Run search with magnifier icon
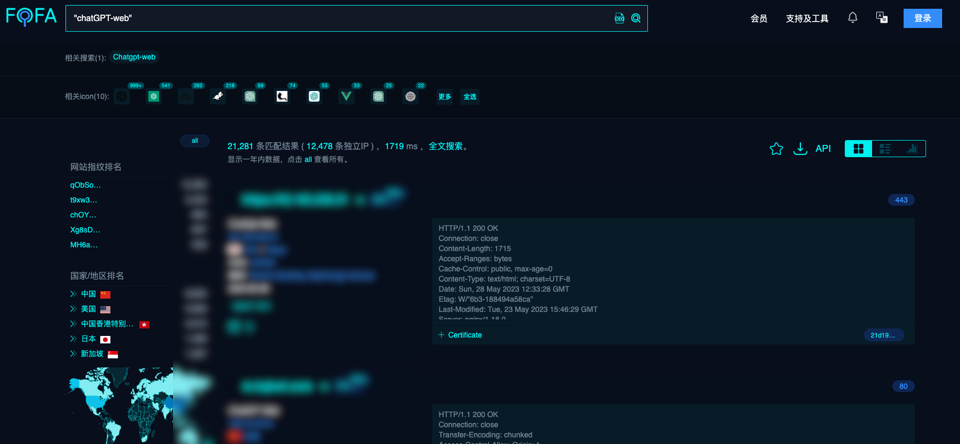Image resolution: width=960 pixels, height=444 pixels. 636,18
